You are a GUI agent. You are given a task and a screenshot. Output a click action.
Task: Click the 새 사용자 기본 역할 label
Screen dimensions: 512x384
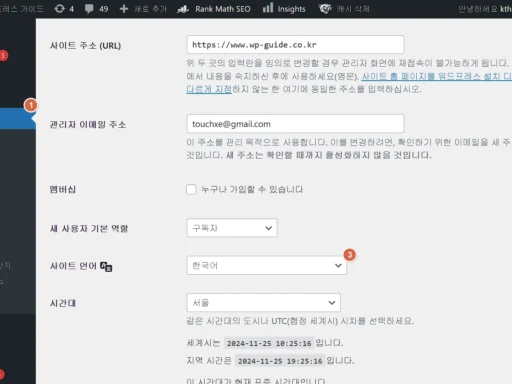pyautogui.click(x=89, y=228)
